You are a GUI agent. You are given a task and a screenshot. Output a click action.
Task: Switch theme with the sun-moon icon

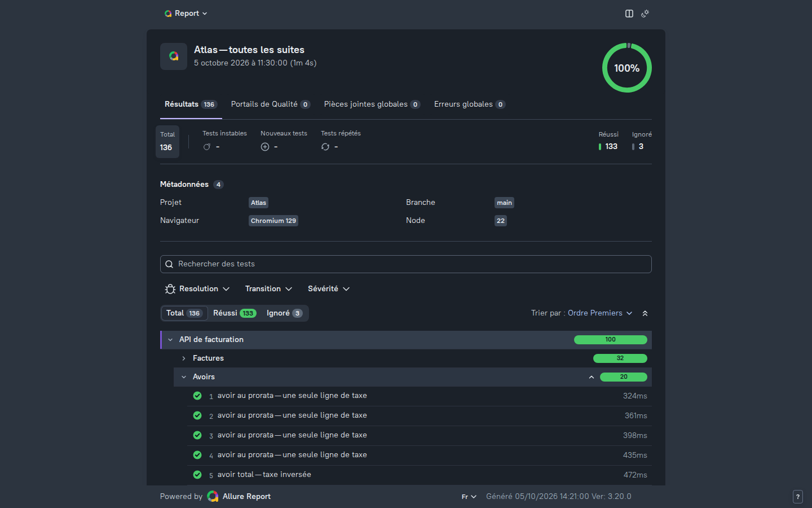tap(645, 14)
